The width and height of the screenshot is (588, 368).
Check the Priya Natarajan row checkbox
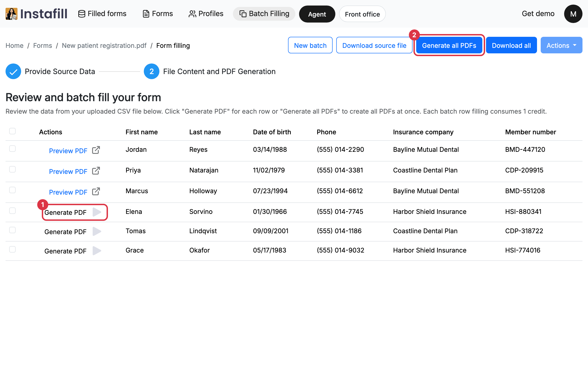[x=12, y=170]
